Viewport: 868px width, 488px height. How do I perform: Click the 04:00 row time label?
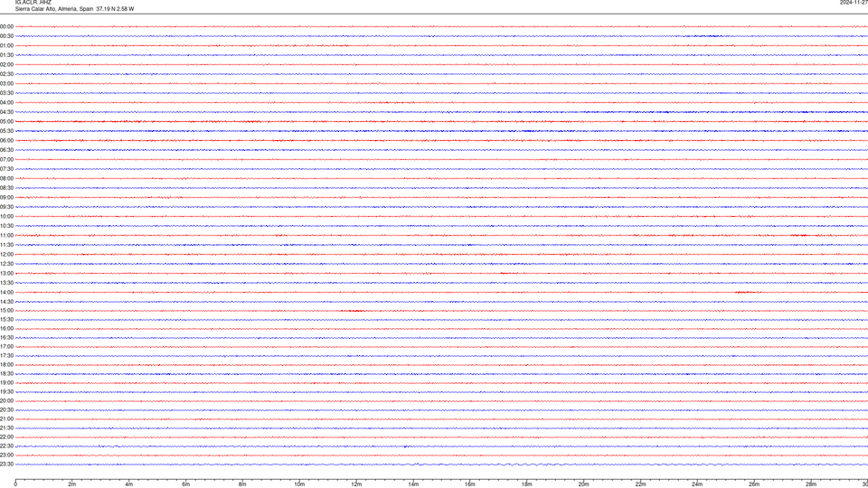point(6,102)
